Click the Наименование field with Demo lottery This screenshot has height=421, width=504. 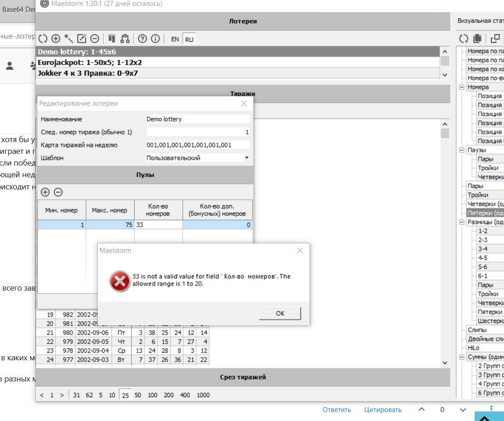pos(198,119)
